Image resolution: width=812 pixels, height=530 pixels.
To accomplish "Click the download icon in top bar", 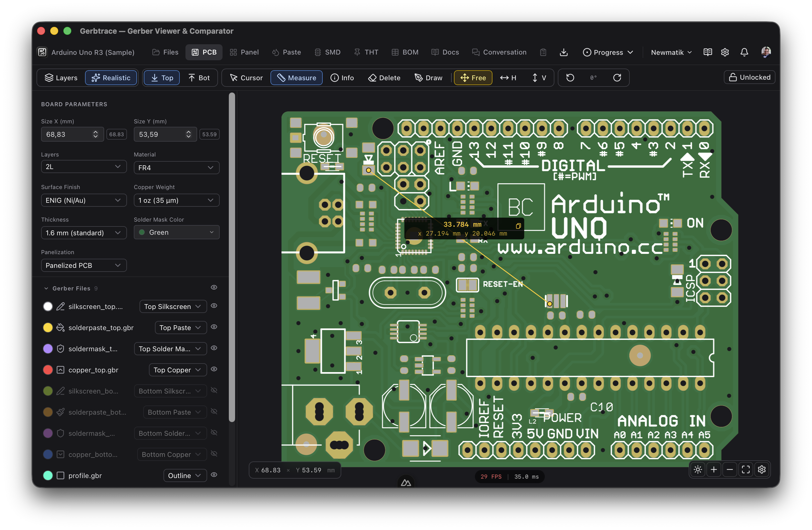I will point(563,52).
